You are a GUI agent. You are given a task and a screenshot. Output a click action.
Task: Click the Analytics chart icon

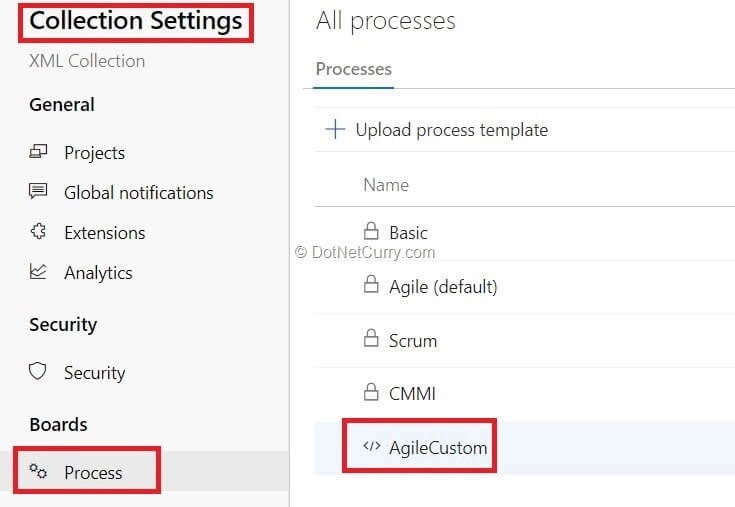coord(39,272)
